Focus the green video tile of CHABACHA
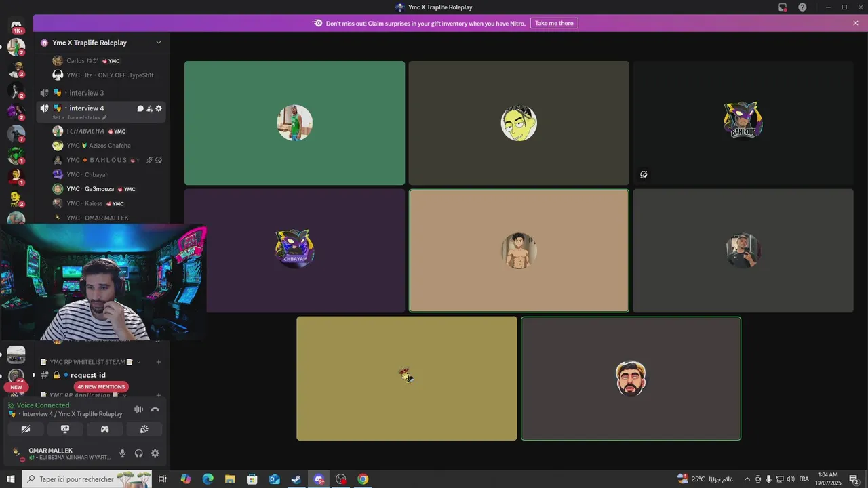 pos(294,123)
